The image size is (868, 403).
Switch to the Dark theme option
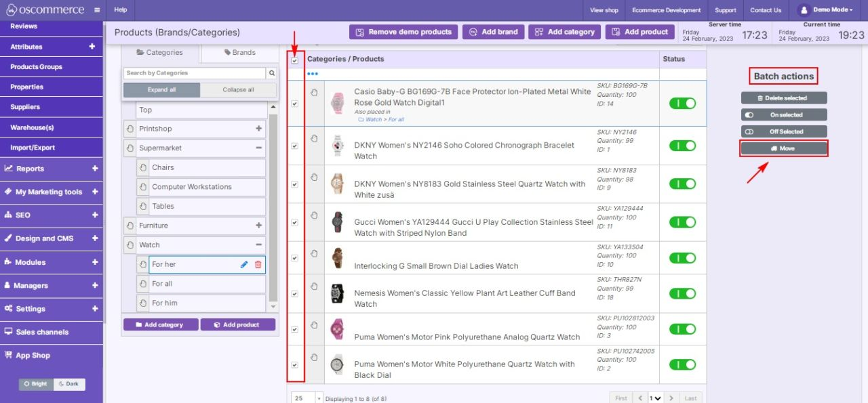point(68,384)
